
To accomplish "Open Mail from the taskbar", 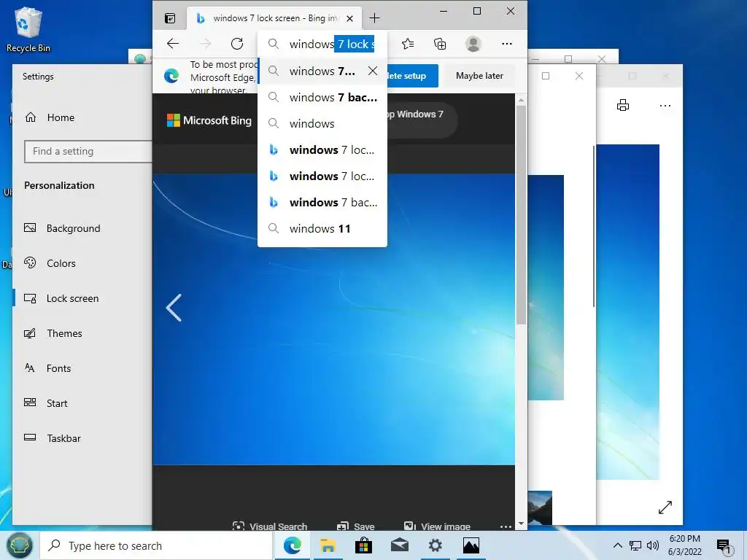I will click(399, 545).
